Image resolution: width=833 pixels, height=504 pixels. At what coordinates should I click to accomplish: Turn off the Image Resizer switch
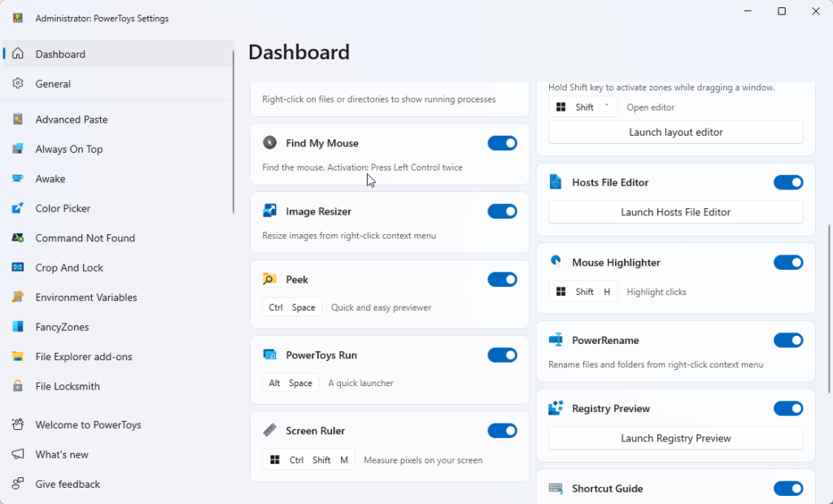pos(502,211)
